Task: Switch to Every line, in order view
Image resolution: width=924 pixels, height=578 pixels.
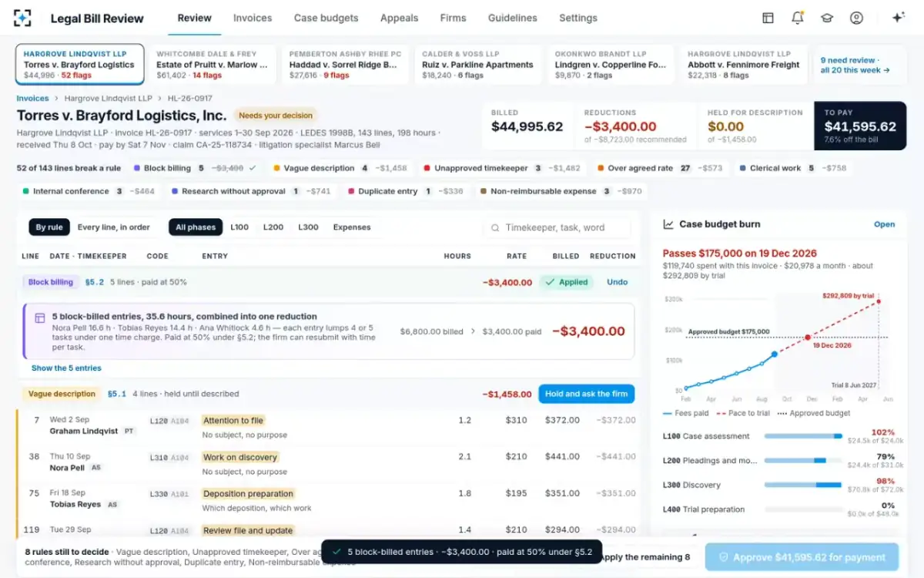Action: tap(114, 227)
